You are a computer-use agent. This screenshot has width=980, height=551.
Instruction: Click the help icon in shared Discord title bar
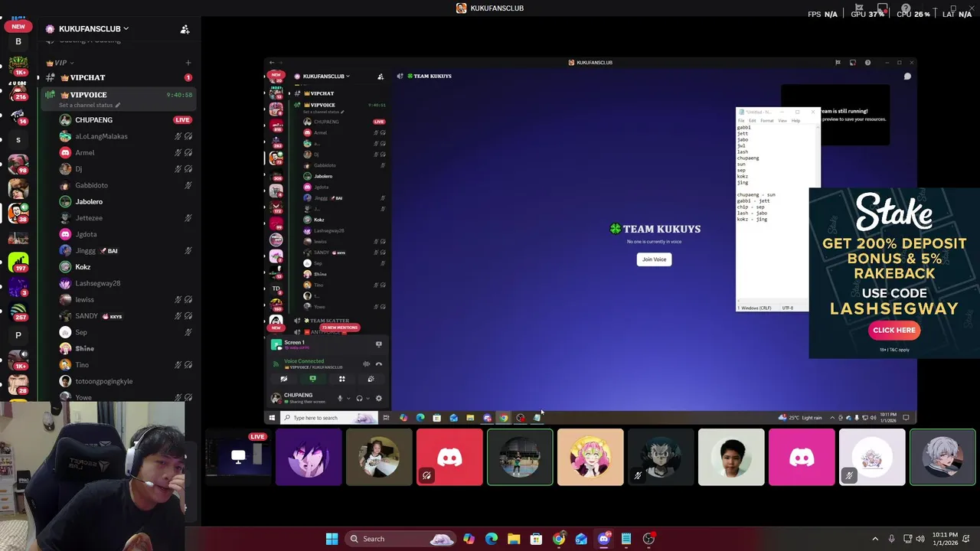click(867, 63)
